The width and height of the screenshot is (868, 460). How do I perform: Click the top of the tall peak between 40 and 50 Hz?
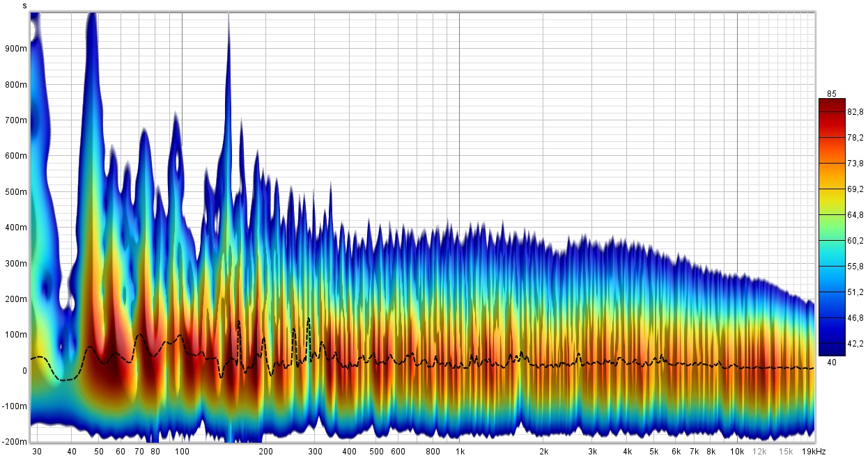[91, 15]
